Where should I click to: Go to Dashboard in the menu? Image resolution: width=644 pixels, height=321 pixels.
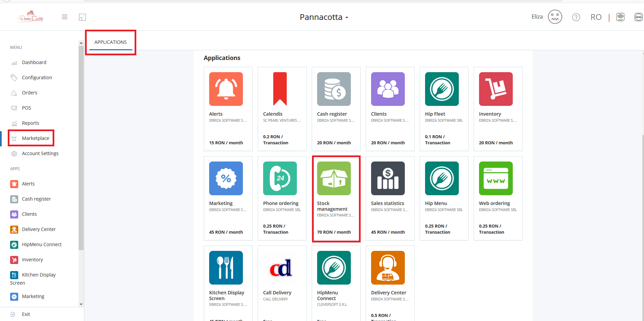coord(34,62)
